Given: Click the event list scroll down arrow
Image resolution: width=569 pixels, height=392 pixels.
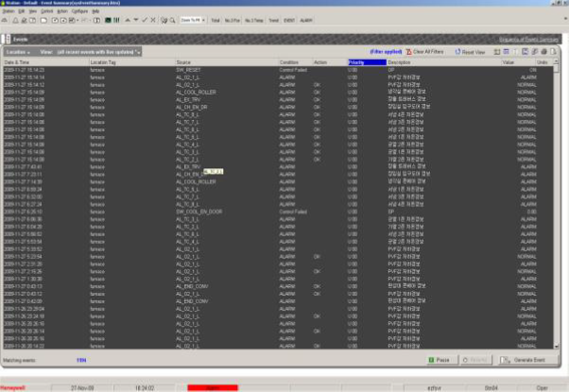Looking at the screenshot, I should point(557,347).
